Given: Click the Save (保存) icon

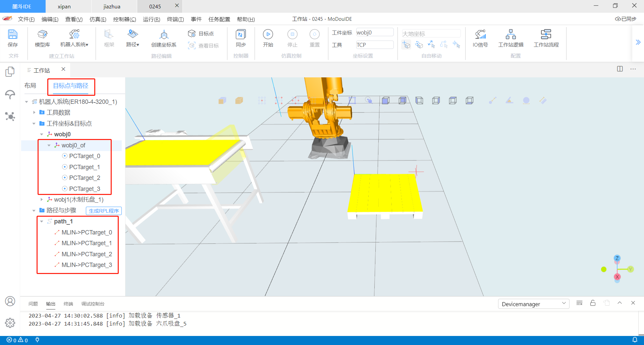Looking at the screenshot, I should click(x=12, y=38).
